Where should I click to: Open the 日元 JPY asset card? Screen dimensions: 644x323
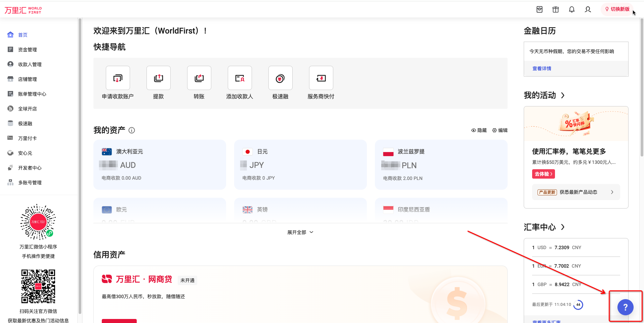pos(300,165)
